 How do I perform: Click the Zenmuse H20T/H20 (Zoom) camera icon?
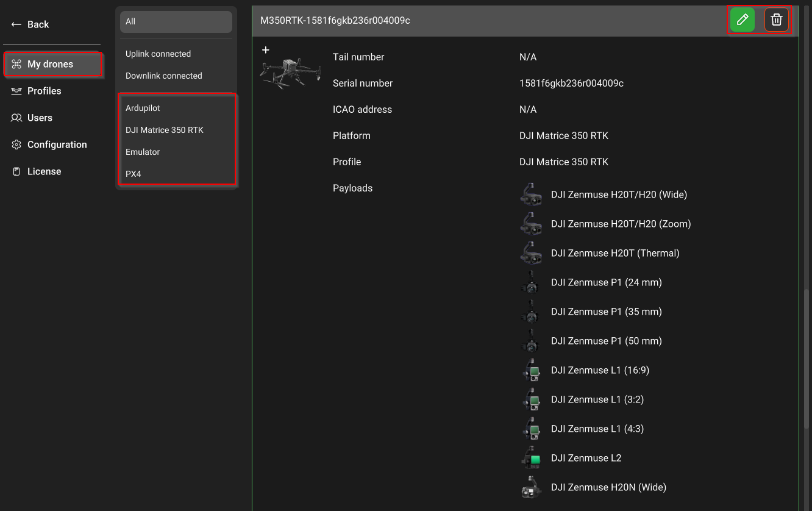pos(531,224)
